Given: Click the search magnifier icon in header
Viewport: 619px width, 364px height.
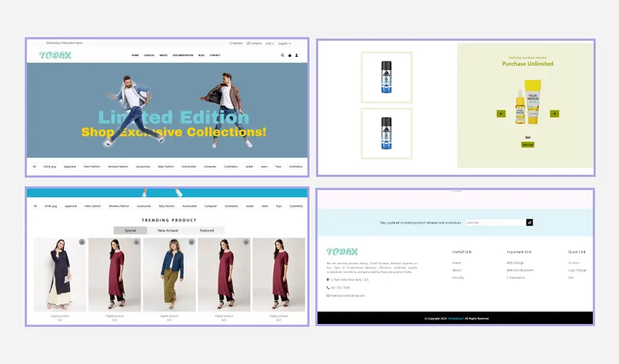Looking at the screenshot, I should point(283,55).
